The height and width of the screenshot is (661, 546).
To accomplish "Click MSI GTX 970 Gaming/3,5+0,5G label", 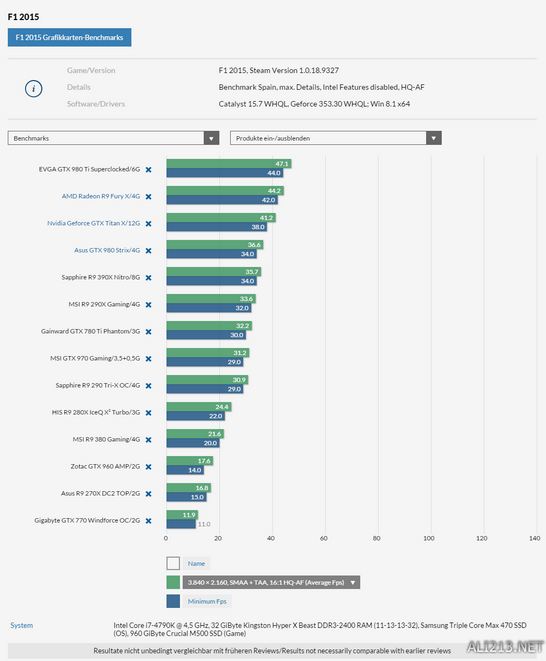I will [95, 358].
